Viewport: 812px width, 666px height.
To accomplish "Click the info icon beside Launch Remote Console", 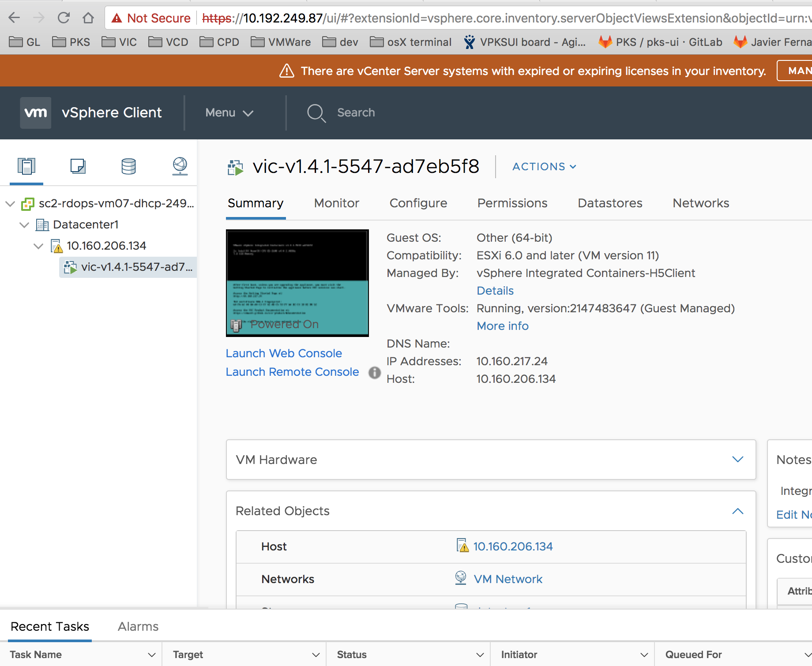I will pyautogui.click(x=374, y=373).
